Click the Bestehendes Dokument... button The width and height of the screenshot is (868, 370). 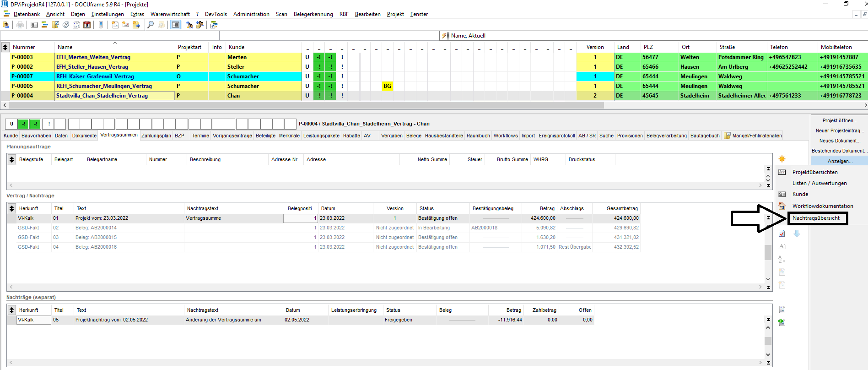tap(840, 151)
